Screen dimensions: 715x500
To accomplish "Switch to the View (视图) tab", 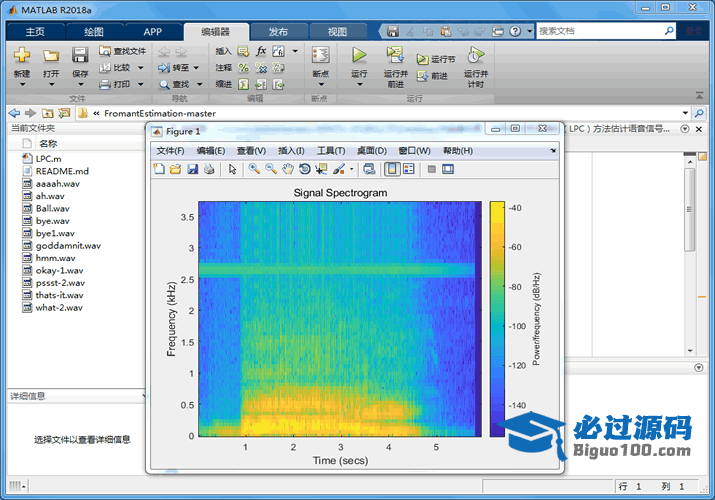I will (x=337, y=31).
